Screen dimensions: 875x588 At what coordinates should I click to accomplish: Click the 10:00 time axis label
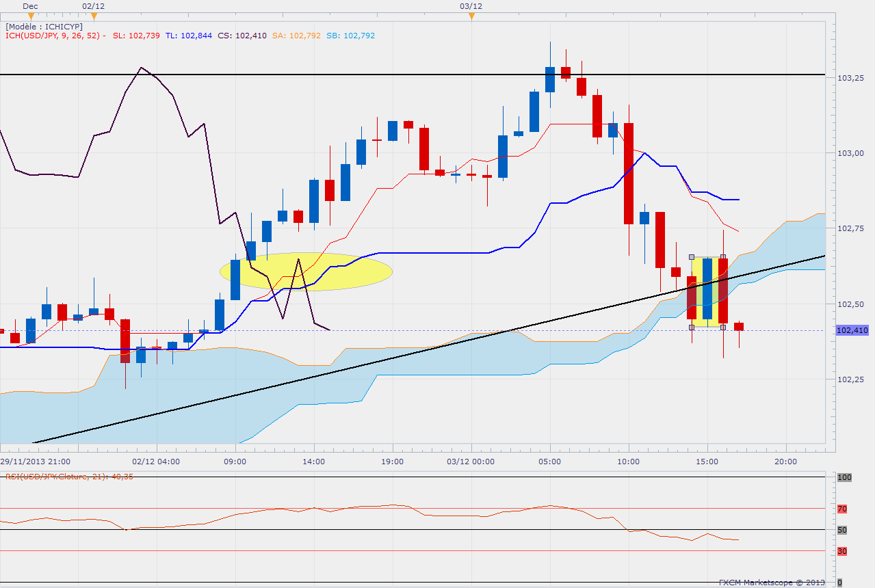pos(629,462)
